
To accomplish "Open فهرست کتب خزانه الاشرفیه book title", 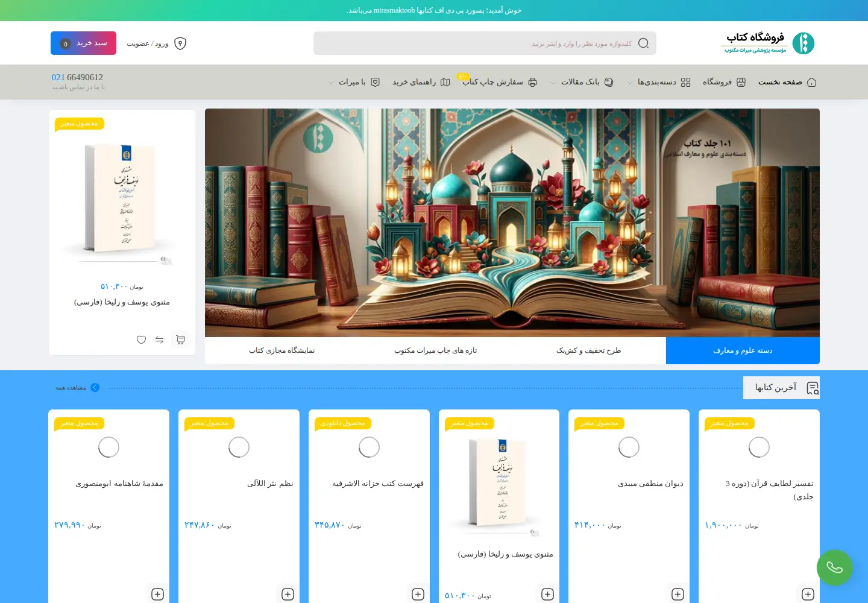I will coord(378,484).
